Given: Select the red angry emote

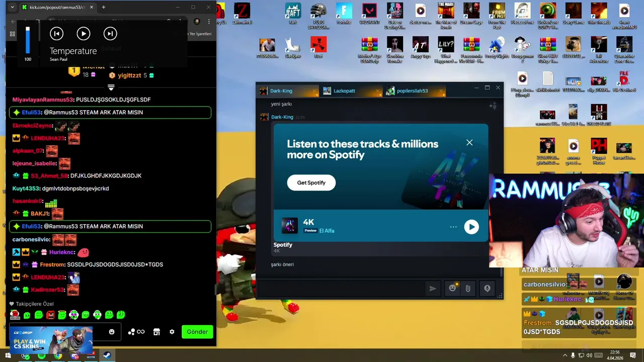Looking at the screenshot, I should (50, 315).
